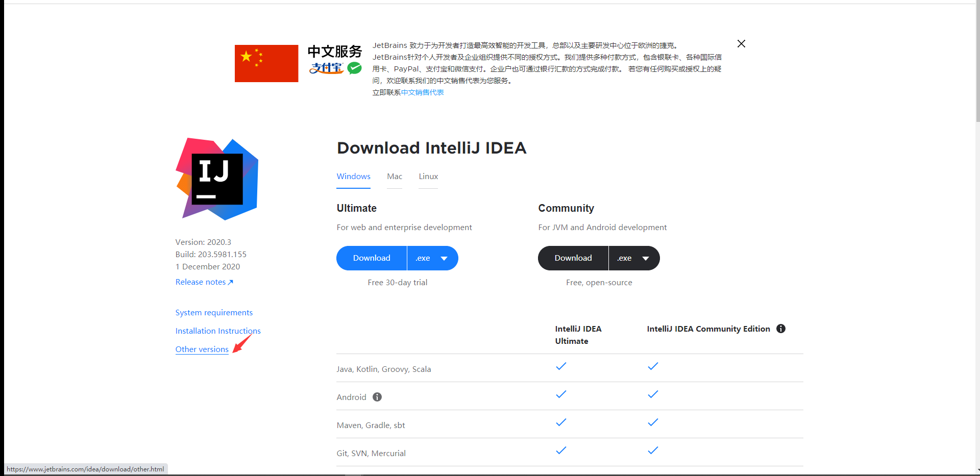Click the '1 December 2020' date text
980x476 pixels.
tap(208, 267)
